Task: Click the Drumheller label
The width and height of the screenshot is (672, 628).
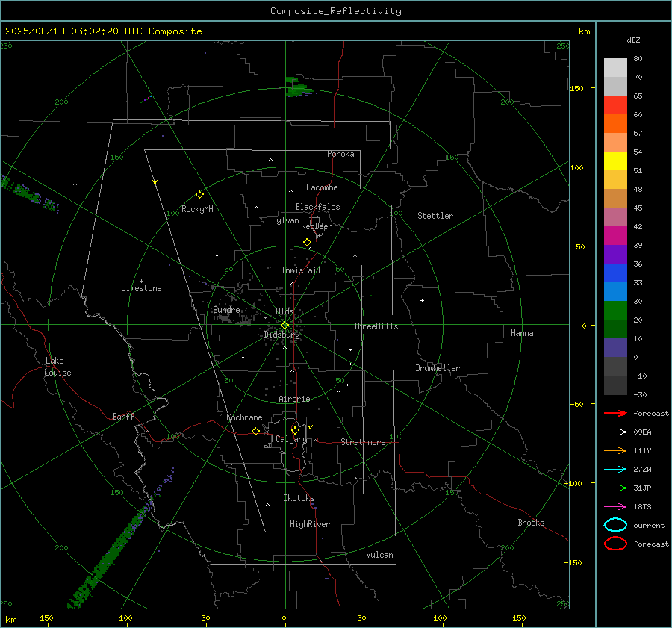Action: [x=438, y=368]
